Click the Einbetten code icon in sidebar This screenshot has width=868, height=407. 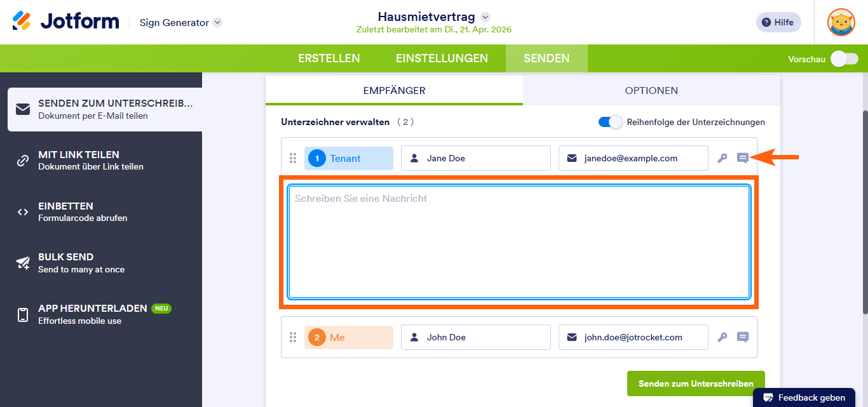pos(24,211)
